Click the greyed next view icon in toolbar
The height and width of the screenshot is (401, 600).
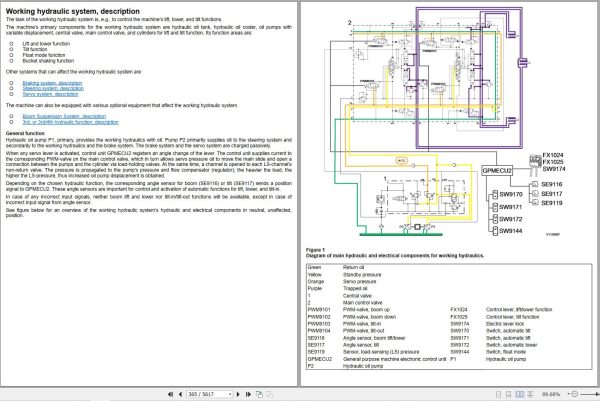coord(269,394)
